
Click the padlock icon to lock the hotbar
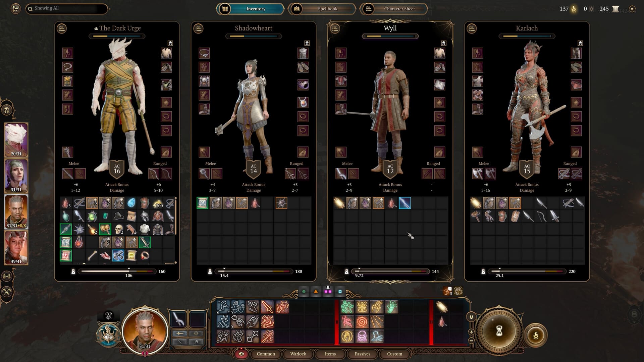point(472,317)
